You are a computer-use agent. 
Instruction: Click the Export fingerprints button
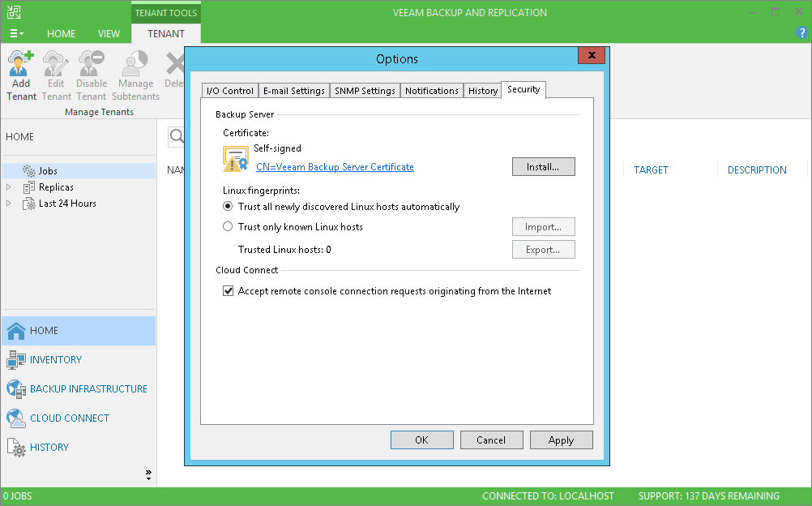tap(543, 250)
